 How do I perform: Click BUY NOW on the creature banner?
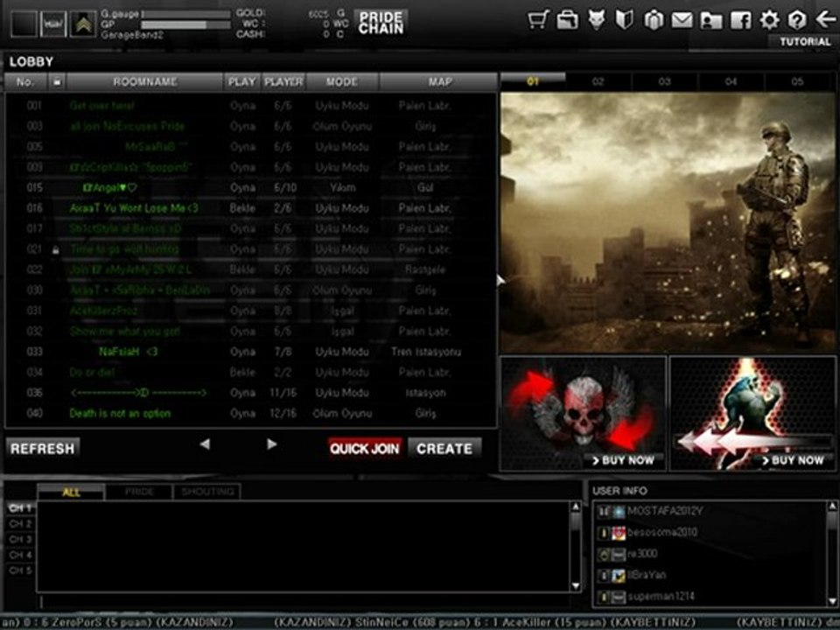793,460
